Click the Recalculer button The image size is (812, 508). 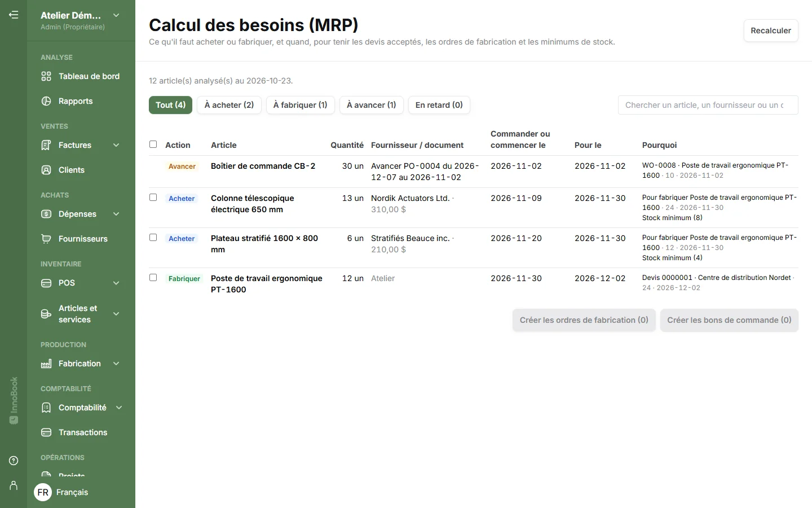[x=771, y=30]
